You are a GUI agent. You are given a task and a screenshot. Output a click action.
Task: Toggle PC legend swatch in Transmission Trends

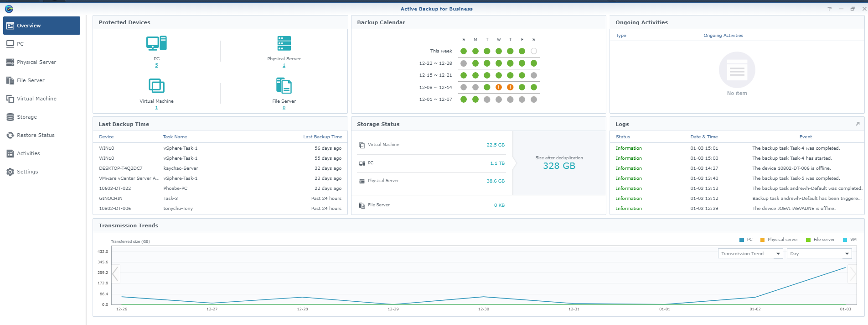pyautogui.click(x=742, y=240)
